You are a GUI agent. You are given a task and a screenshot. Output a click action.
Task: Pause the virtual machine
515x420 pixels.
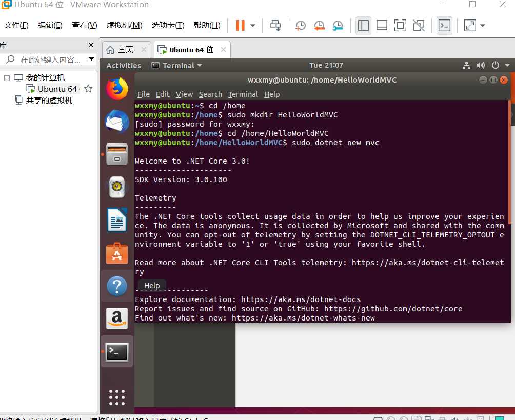240,25
